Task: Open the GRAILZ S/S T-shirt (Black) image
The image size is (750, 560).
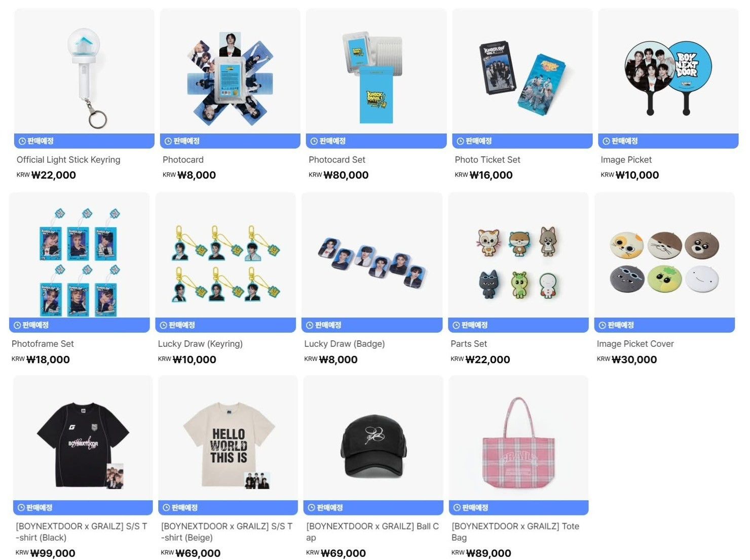Action: (83, 438)
